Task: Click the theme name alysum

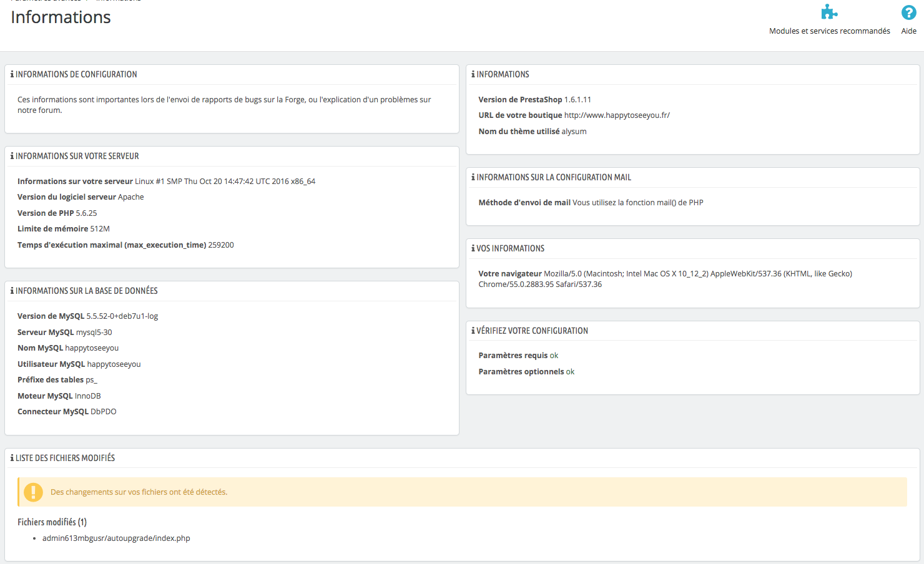Action: tap(574, 131)
